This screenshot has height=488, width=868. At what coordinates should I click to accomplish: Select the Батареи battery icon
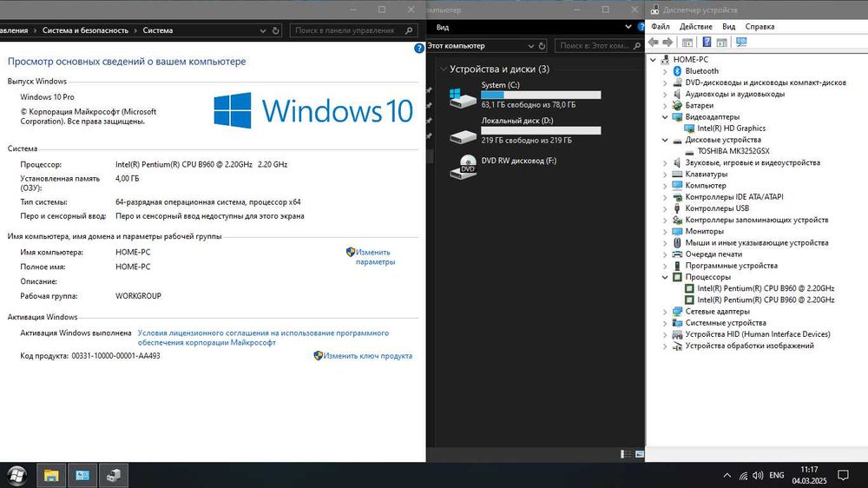677,105
